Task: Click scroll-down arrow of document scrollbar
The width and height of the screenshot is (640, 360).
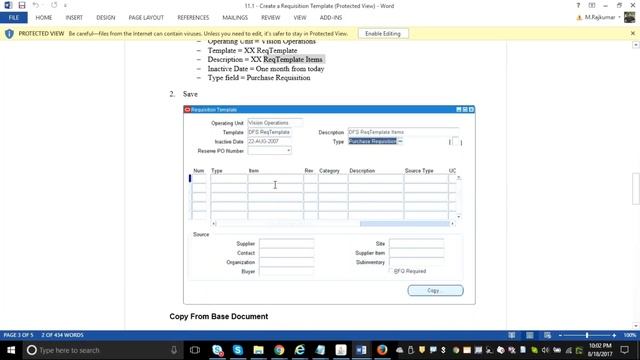Action: [x=636, y=326]
